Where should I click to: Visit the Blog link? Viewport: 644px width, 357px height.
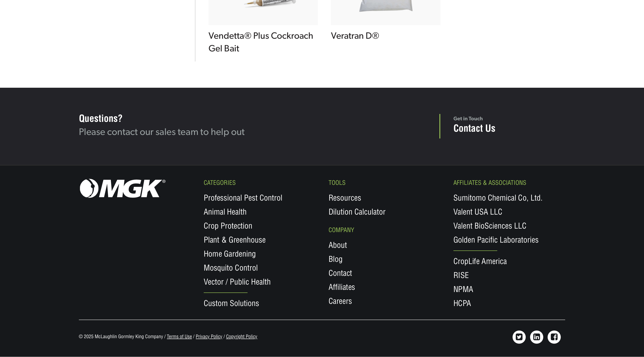pyautogui.click(x=336, y=259)
